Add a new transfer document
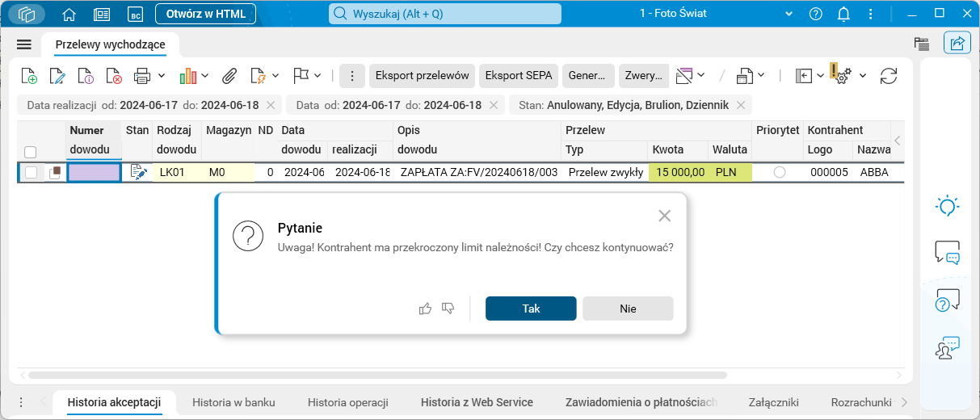The height and width of the screenshot is (420, 980). pos(29,76)
